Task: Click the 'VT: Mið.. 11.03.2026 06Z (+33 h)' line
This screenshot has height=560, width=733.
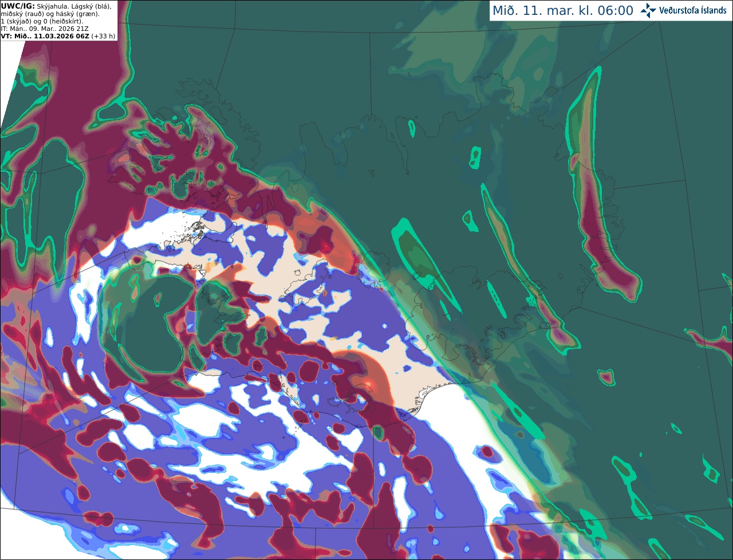Action: coord(58,36)
